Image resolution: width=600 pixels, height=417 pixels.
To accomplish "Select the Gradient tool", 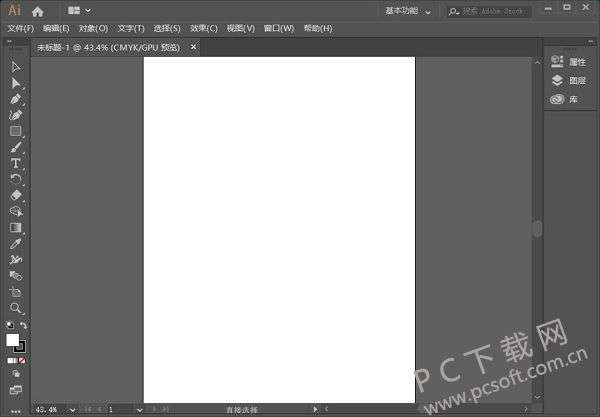I will pos(15,228).
